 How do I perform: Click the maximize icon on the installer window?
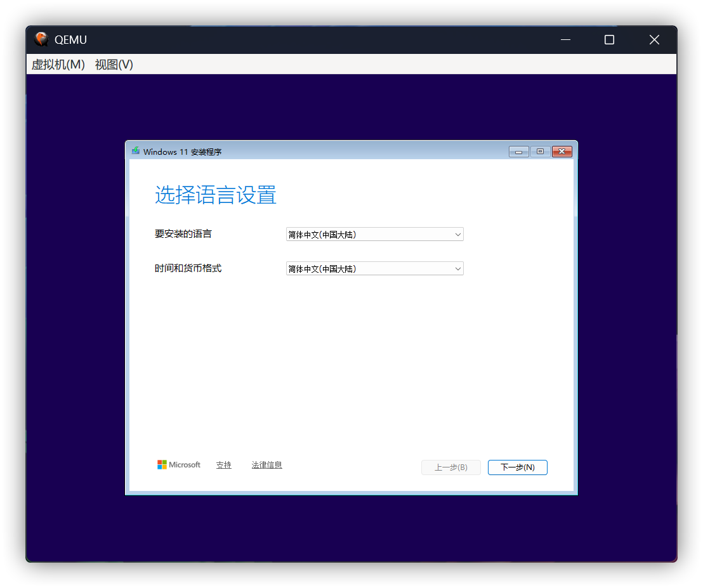coord(540,152)
